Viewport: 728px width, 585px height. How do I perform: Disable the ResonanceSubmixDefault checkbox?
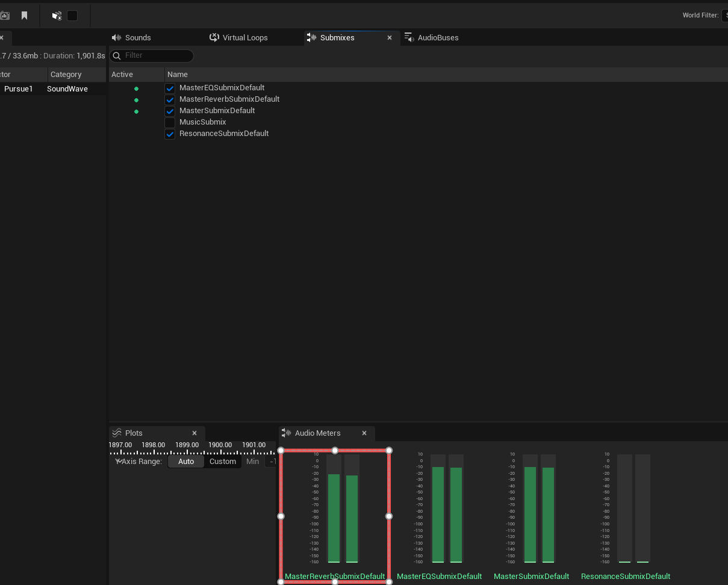[x=170, y=133]
